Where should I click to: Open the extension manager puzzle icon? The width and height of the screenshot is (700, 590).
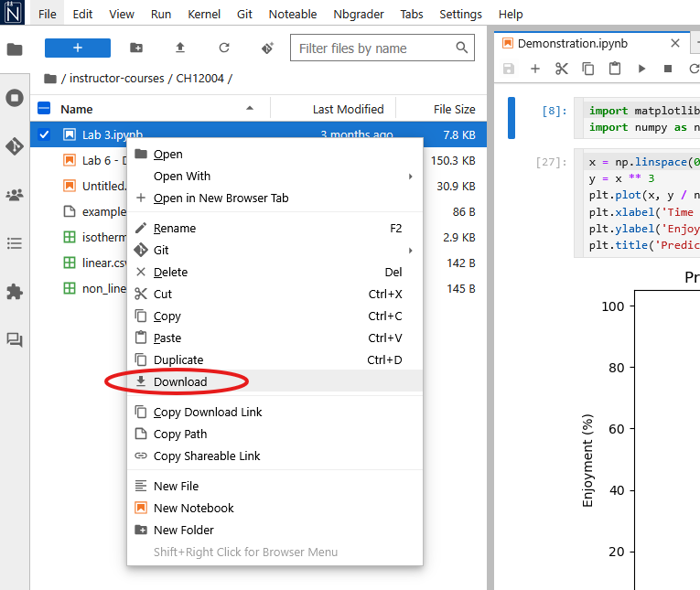[x=15, y=292]
